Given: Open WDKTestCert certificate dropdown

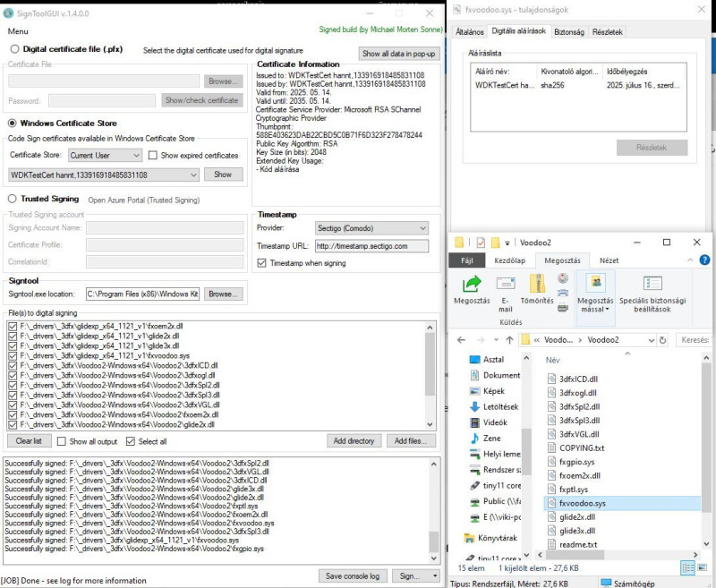Looking at the screenshot, I should coord(104,175).
